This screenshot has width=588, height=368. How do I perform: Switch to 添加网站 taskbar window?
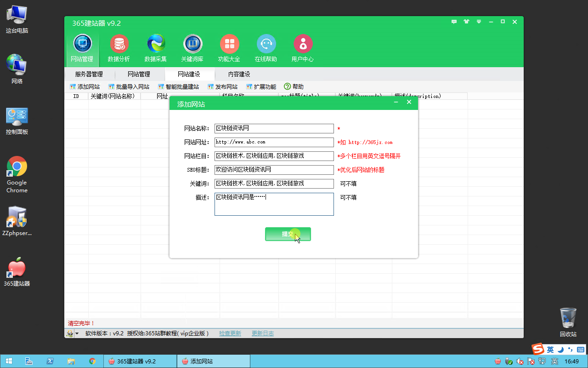coord(214,361)
